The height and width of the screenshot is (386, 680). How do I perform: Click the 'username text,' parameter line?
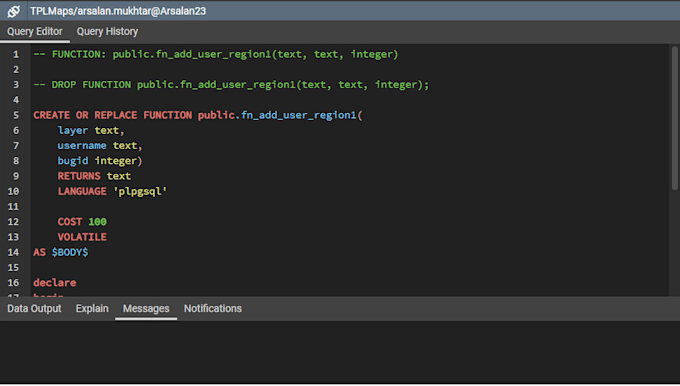click(100, 146)
